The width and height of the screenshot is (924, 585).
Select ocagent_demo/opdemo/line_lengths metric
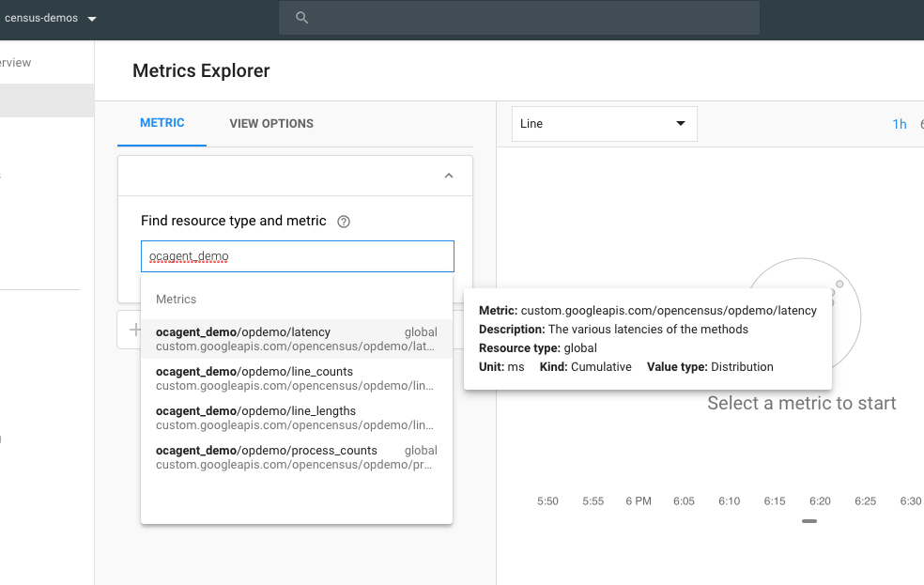coord(297,418)
